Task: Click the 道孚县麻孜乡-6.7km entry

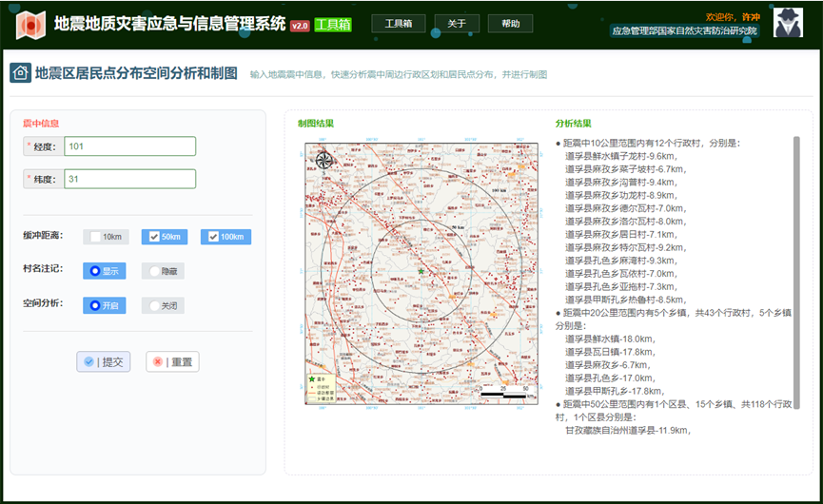Action: [607, 365]
